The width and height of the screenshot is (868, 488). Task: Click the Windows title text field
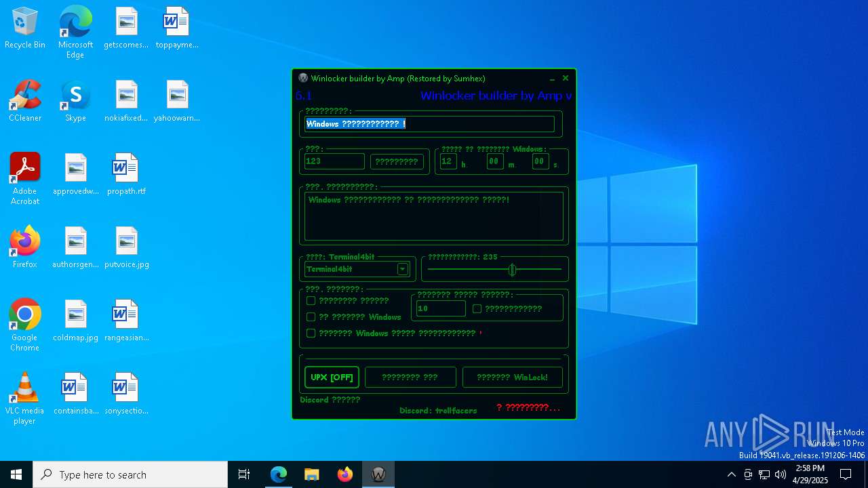[x=429, y=124]
